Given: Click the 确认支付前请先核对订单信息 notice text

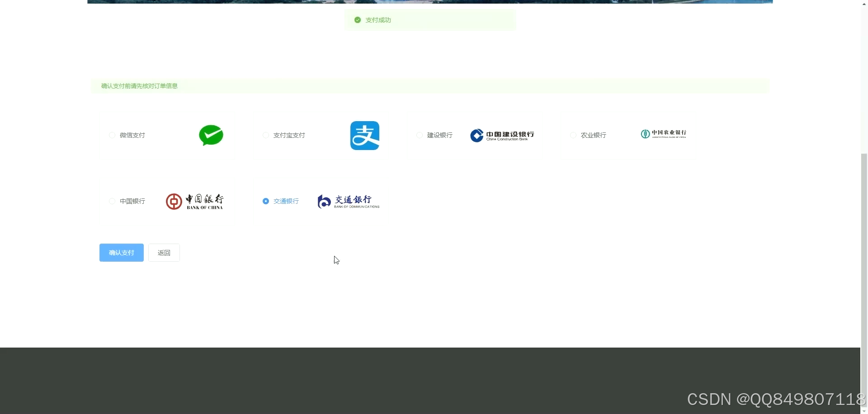Looking at the screenshot, I should click(x=139, y=86).
